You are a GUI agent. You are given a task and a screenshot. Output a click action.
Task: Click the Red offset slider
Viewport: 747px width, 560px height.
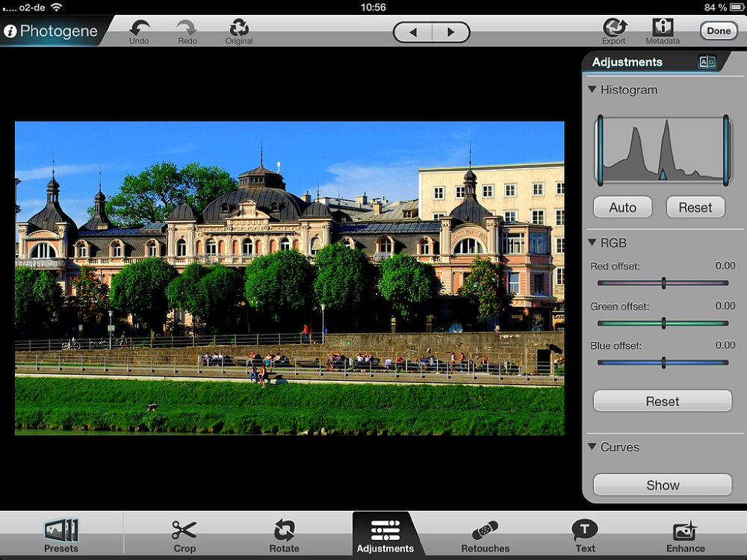click(x=663, y=283)
